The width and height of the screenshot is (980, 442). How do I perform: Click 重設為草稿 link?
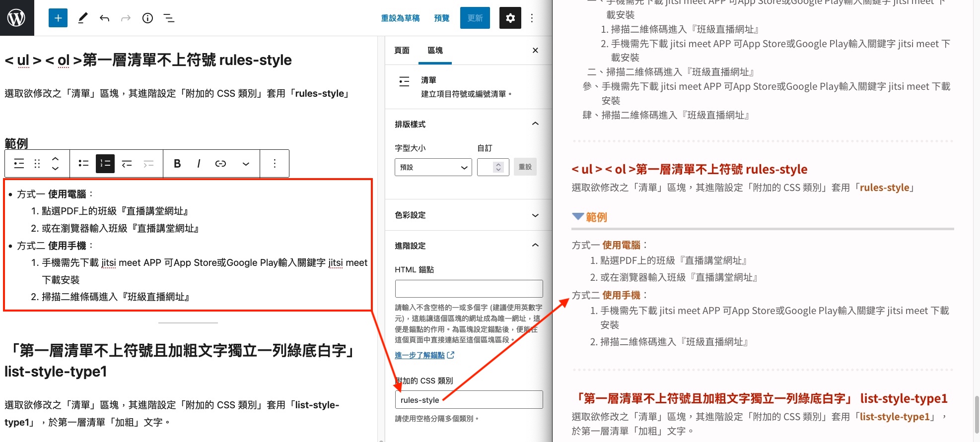400,18
